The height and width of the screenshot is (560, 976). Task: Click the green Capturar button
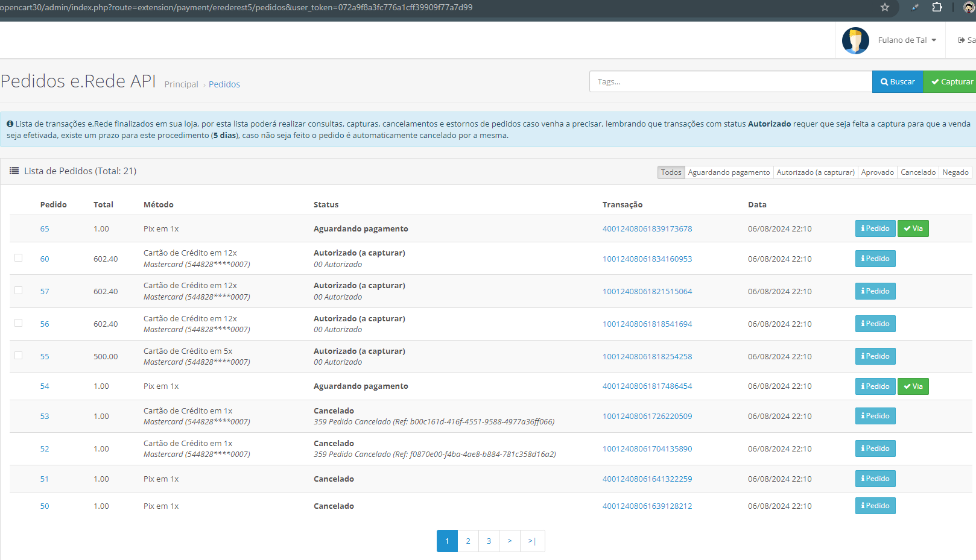tap(950, 81)
